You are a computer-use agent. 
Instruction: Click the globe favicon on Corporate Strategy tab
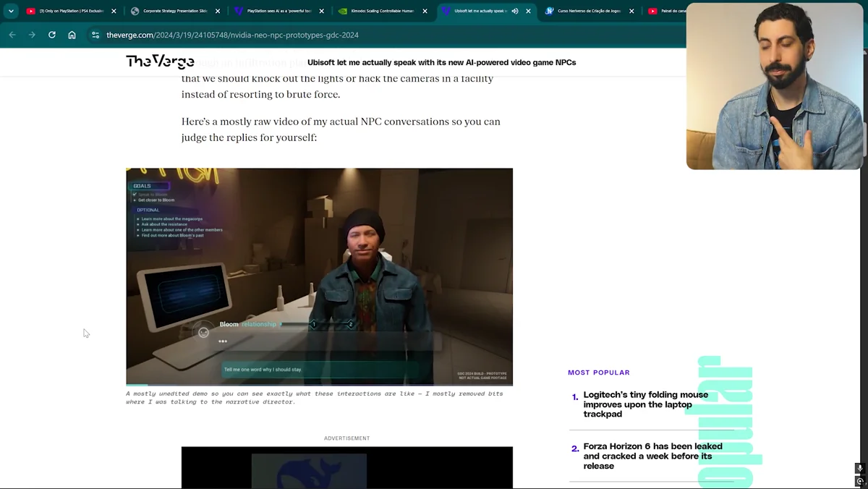pos(135,11)
